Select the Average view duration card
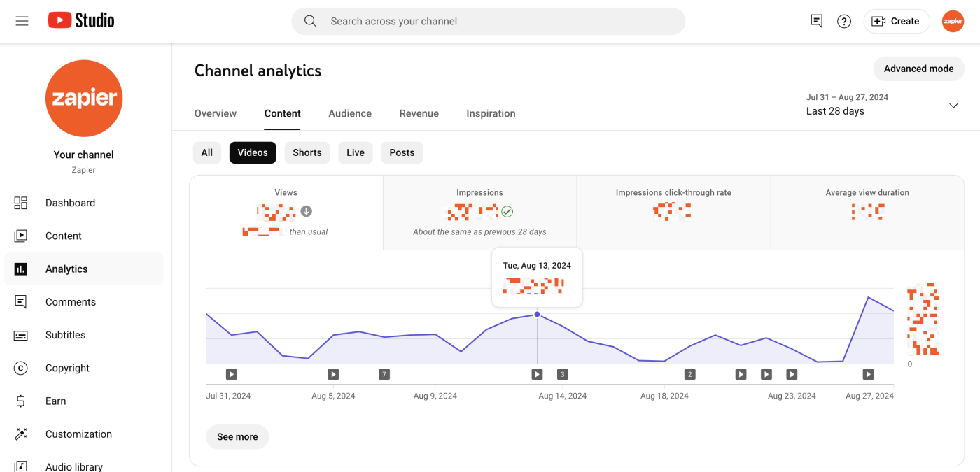The height and width of the screenshot is (472, 980). tap(867, 213)
